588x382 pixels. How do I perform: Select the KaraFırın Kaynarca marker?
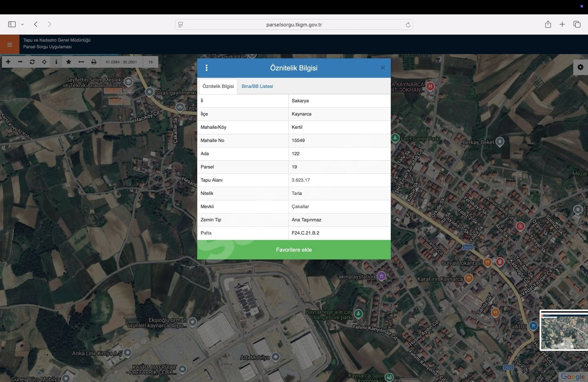[x=469, y=278]
